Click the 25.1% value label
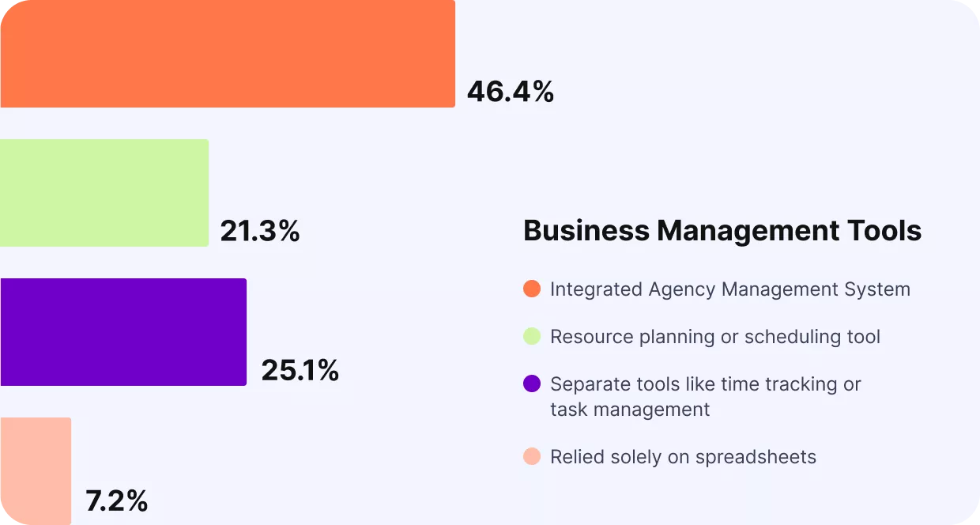980x525 pixels. click(300, 370)
